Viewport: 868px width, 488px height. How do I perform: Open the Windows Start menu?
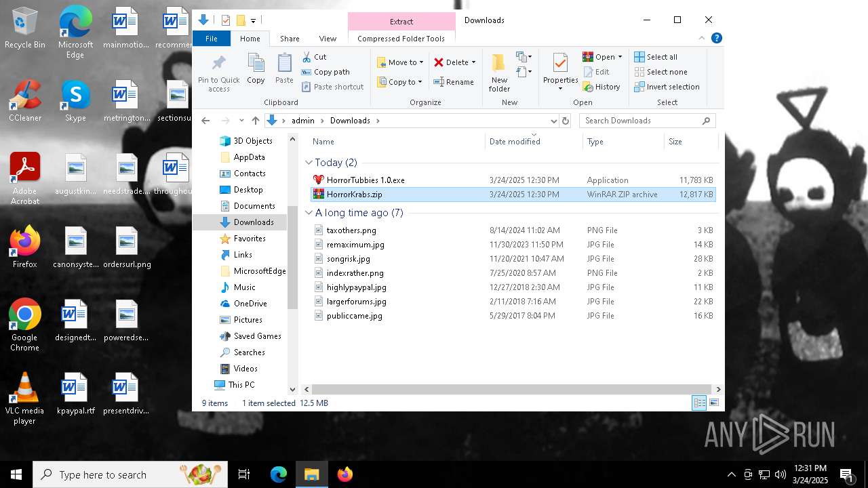point(16,474)
